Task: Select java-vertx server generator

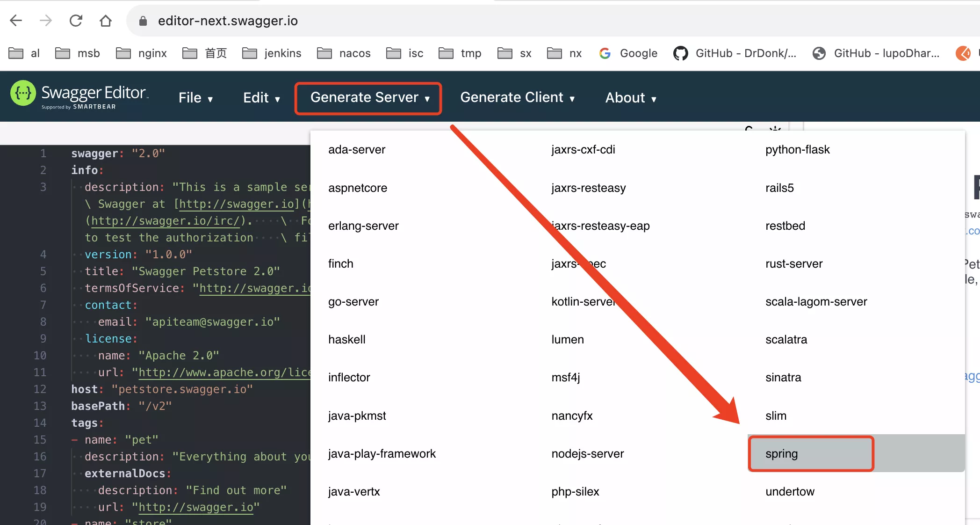Action: pos(354,492)
